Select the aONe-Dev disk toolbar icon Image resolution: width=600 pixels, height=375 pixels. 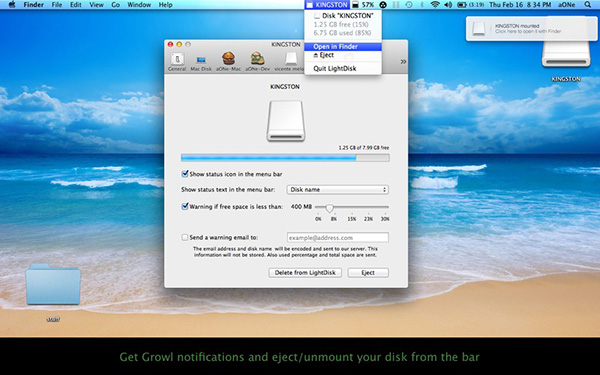tap(258, 61)
